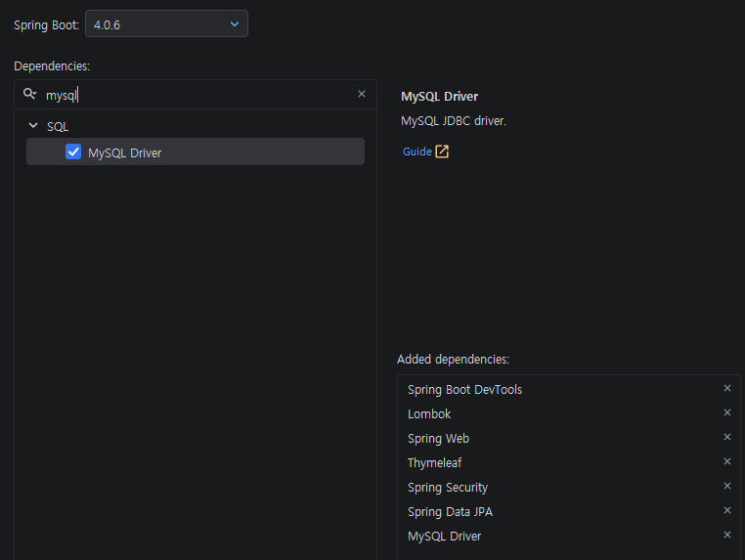
Task: Uncheck the MySQL Driver checkbox
Action: pyautogui.click(x=73, y=152)
